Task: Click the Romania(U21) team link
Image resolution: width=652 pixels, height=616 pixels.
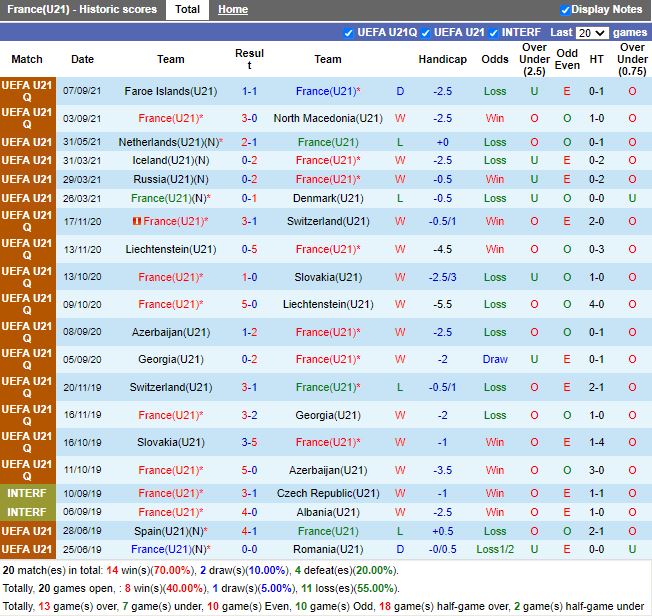Action: pos(328,549)
